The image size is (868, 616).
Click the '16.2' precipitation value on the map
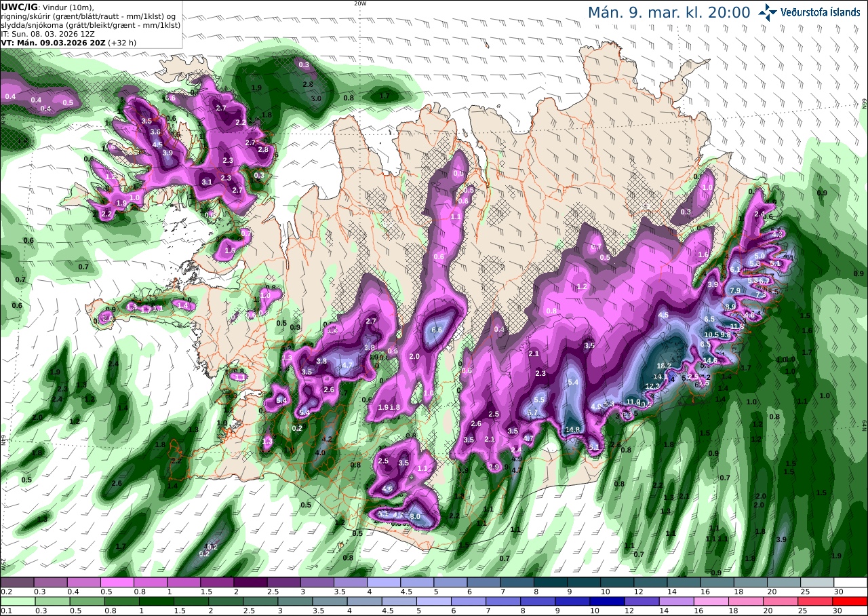point(664,366)
